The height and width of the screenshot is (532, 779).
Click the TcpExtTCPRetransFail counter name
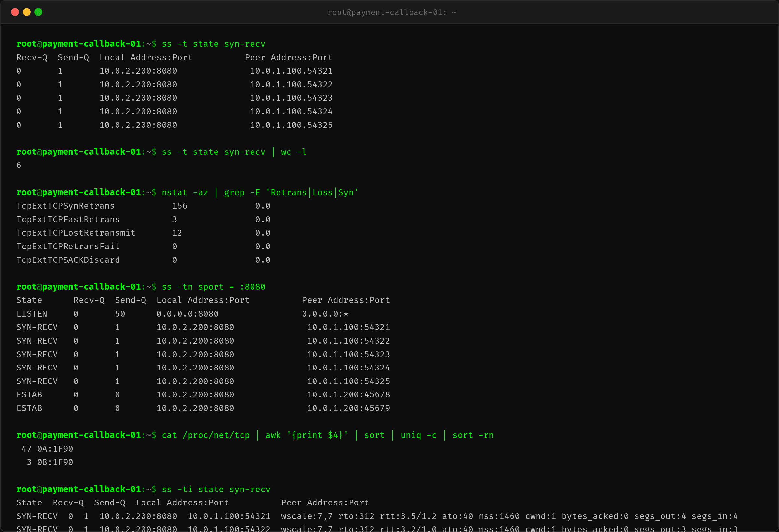click(68, 246)
